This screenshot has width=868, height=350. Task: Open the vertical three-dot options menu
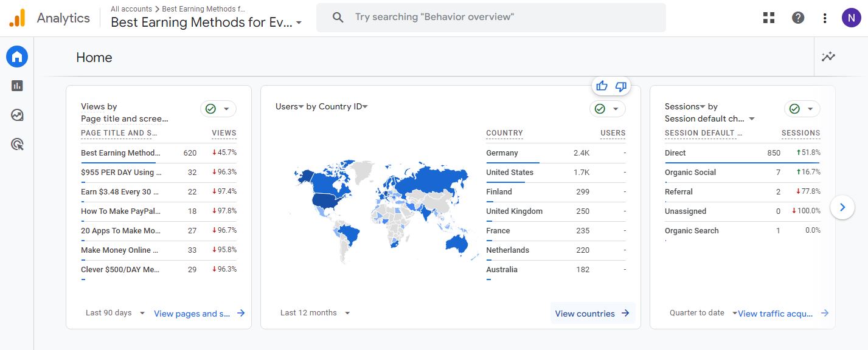tap(825, 18)
